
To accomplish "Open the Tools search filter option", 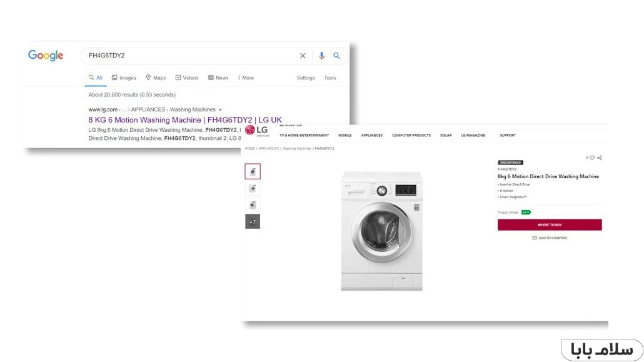I will [x=330, y=78].
